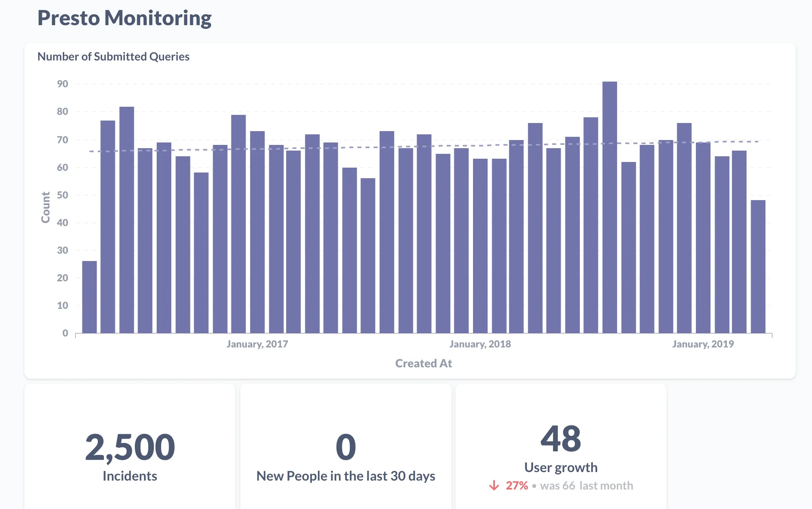The image size is (812, 509).
Task: Click the 20 y-axis tick label
Action: (63, 278)
